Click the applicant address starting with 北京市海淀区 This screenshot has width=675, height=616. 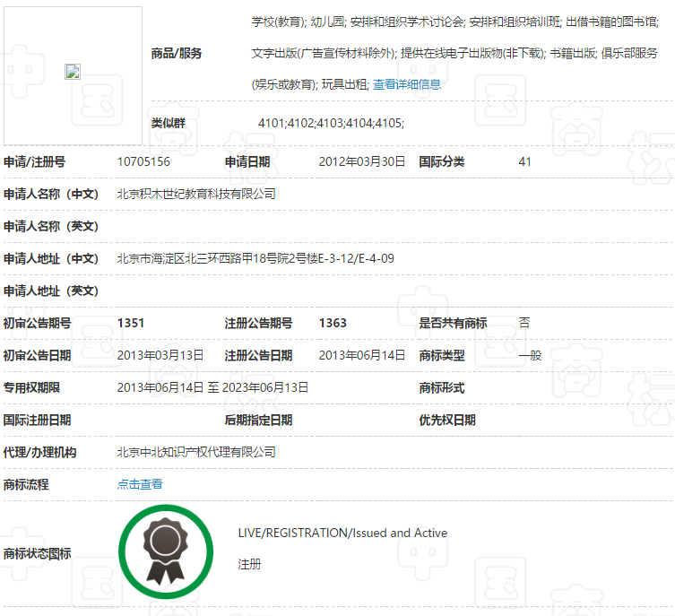point(255,258)
